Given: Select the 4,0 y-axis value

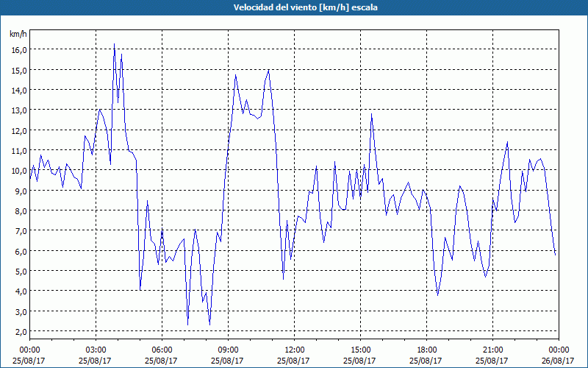Looking at the screenshot, I should (x=21, y=291).
